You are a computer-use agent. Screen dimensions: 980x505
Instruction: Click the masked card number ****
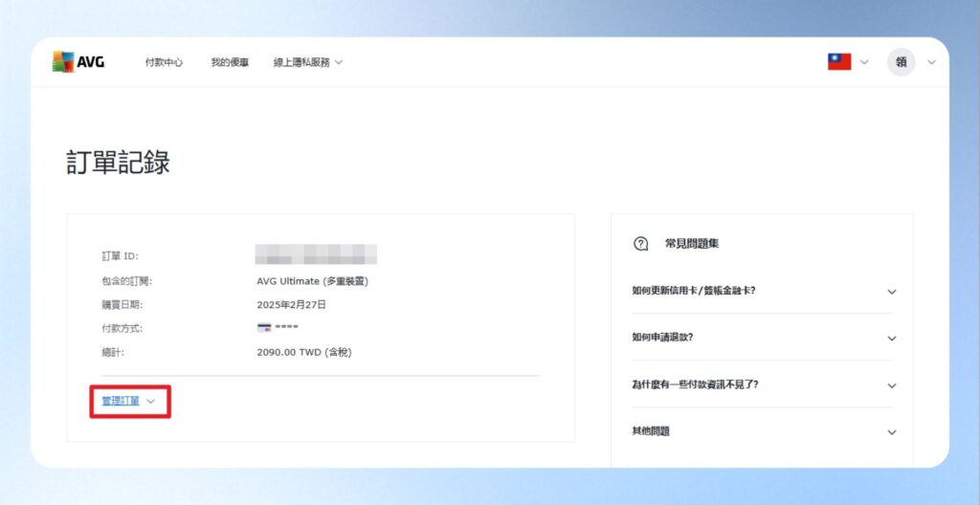click(286, 328)
